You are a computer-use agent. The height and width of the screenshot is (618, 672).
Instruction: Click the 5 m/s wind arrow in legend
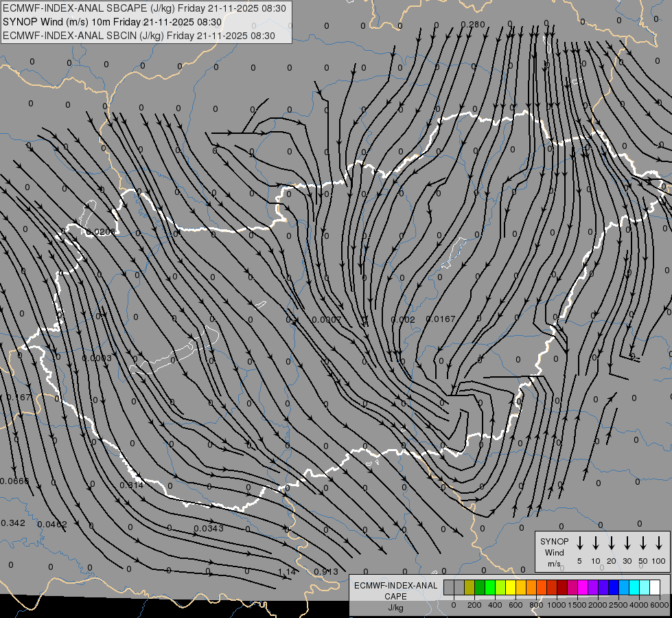579,543
